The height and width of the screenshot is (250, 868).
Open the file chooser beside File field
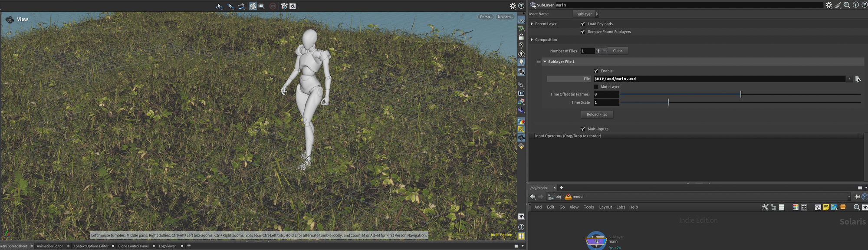[x=858, y=79]
